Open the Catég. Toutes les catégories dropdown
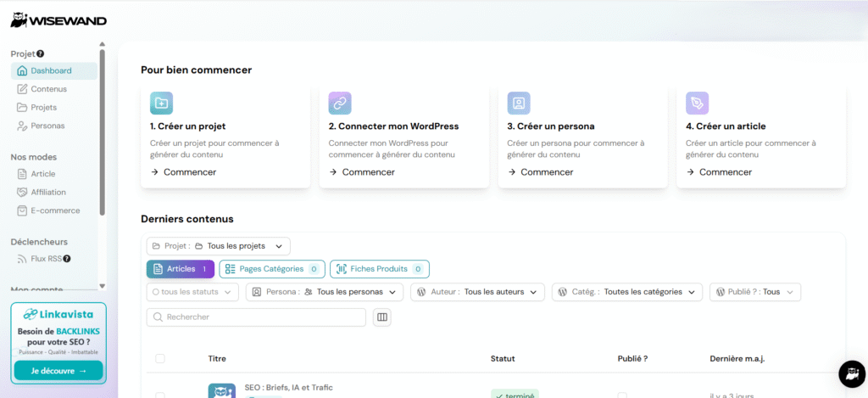The height and width of the screenshot is (398, 868). pyautogui.click(x=626, y=292)
